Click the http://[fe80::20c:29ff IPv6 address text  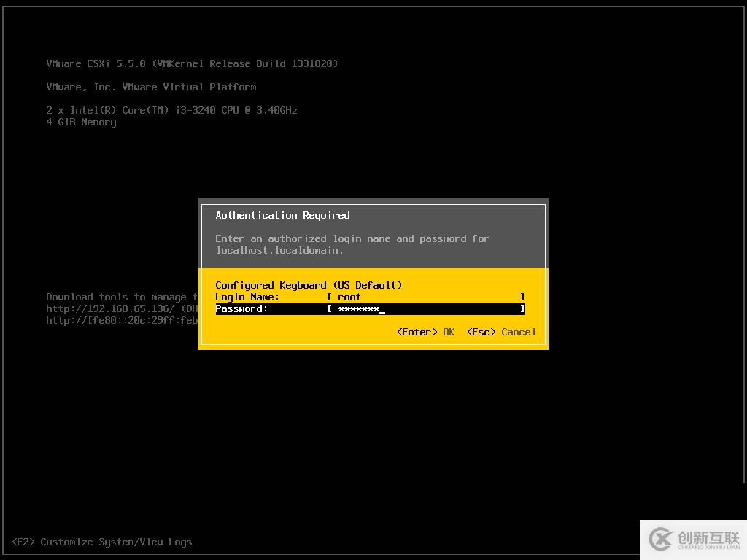(x=122, y=321)
